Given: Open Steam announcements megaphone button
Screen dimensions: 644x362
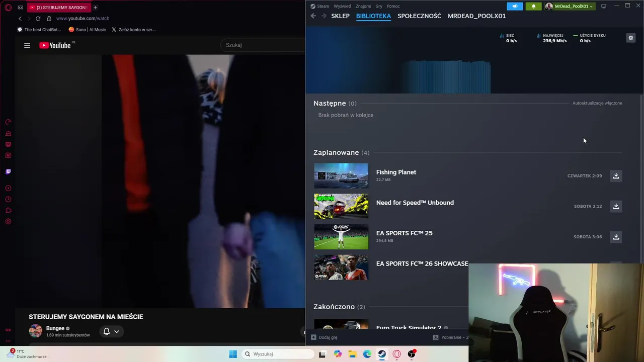Looking at the screenshot, I should tap(514, 6).
